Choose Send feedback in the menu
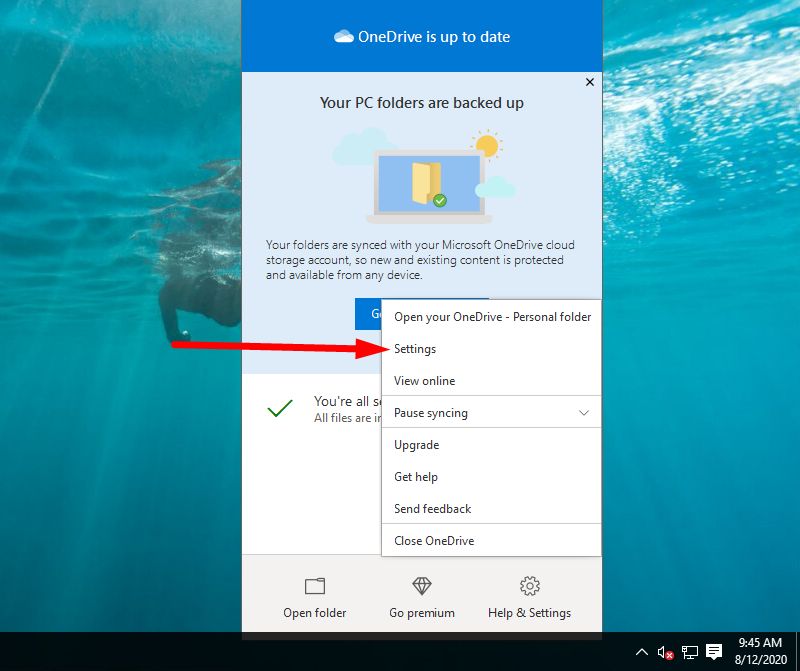 tap(432, 509)
